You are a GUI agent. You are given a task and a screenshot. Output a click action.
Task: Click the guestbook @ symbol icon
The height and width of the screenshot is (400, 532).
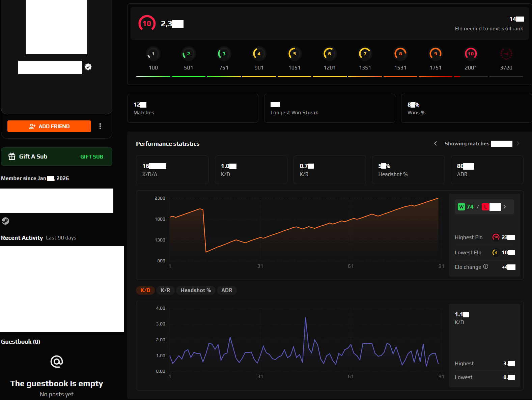[57, 362]
